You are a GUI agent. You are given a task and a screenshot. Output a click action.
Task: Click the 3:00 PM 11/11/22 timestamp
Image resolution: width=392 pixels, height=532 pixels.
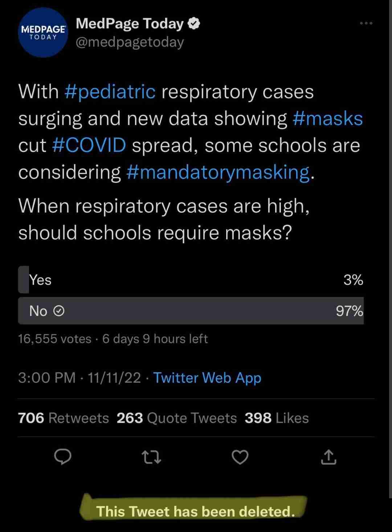pyautogui.click(x=79, y=378)
